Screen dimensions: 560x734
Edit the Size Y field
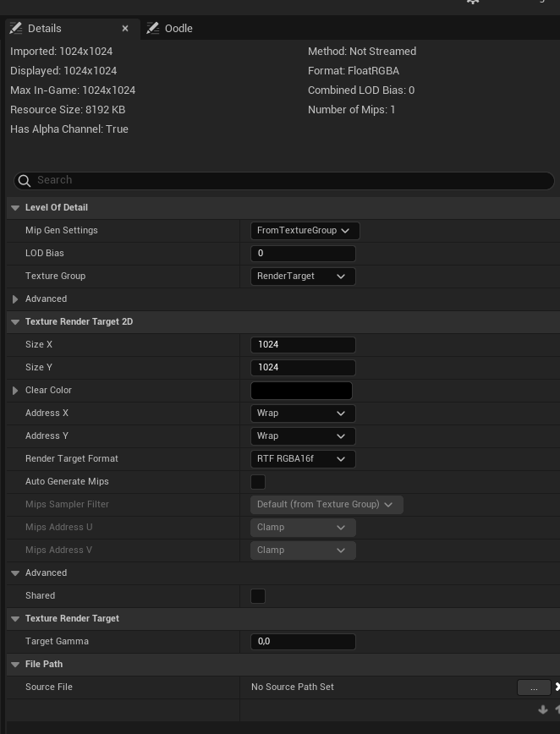point(303,368)
